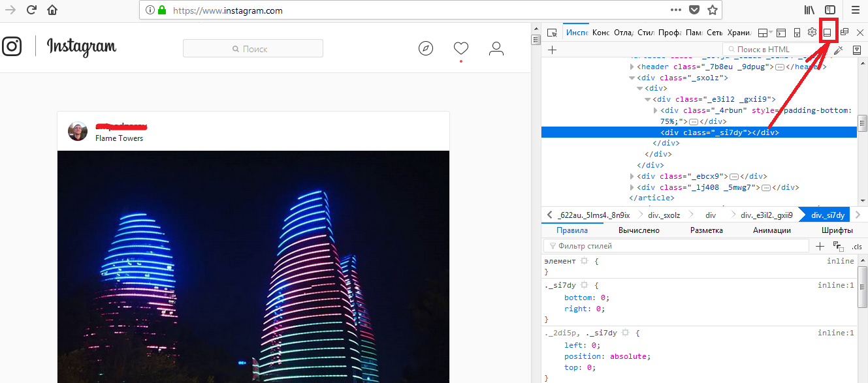Bookmark page with the star icon

tap(713, 10)
